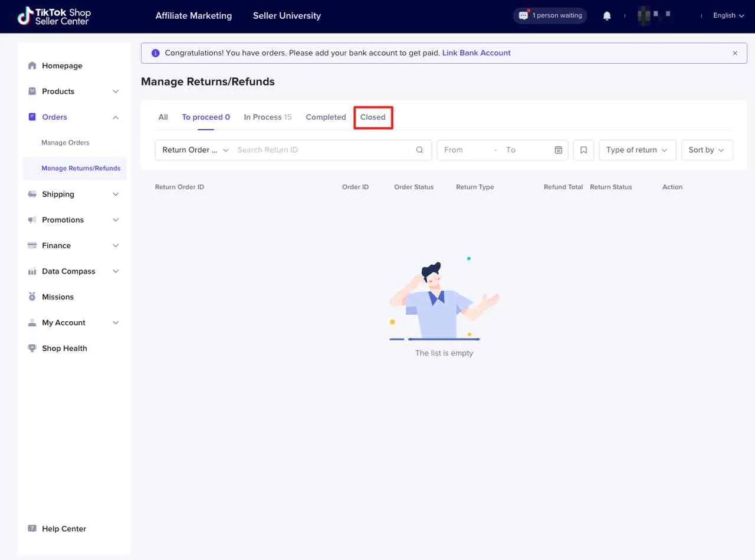Open Help Center from the sidebar
Viewport: 755px width, 560px height.
tap(64, 529)
